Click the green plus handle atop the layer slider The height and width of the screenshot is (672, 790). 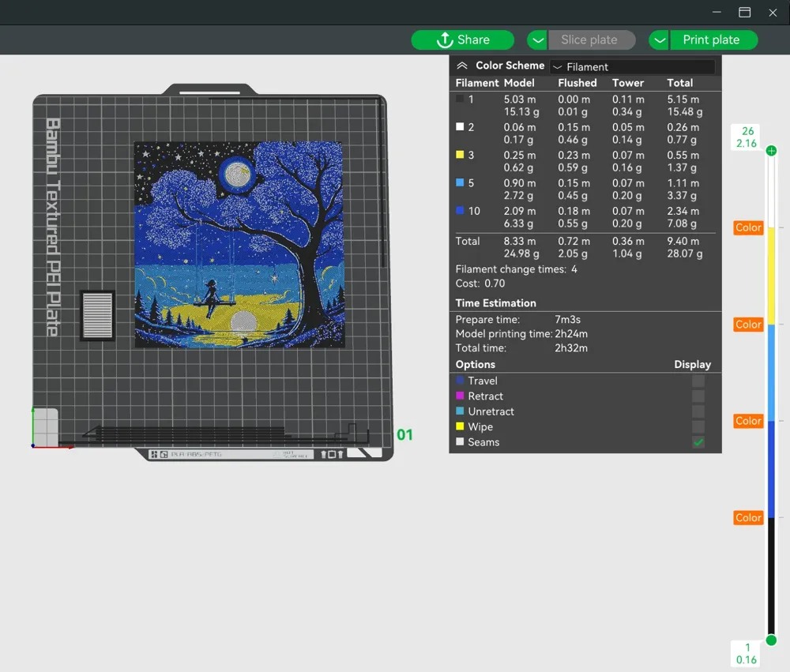tap(771, 151)
